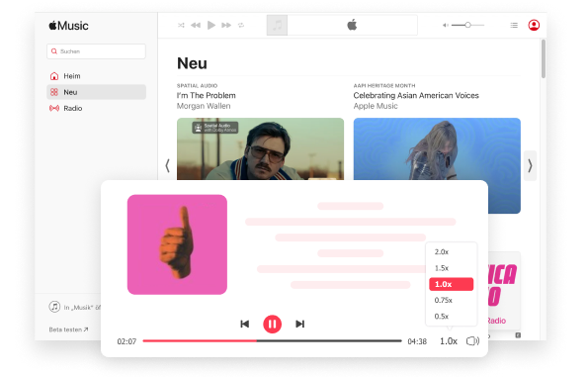Skip to previous track in popup player

pyautogui.click(x=244, y=324)
